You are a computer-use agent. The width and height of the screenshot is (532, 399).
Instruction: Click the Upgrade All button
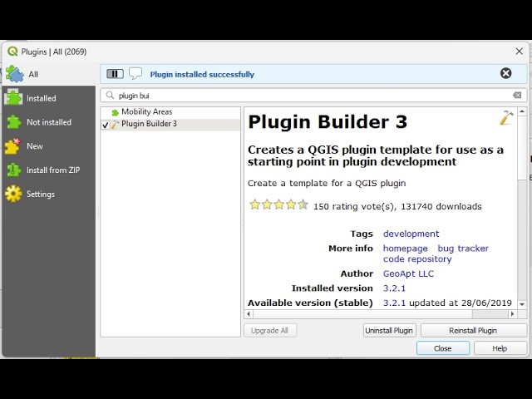pos(269,331)
